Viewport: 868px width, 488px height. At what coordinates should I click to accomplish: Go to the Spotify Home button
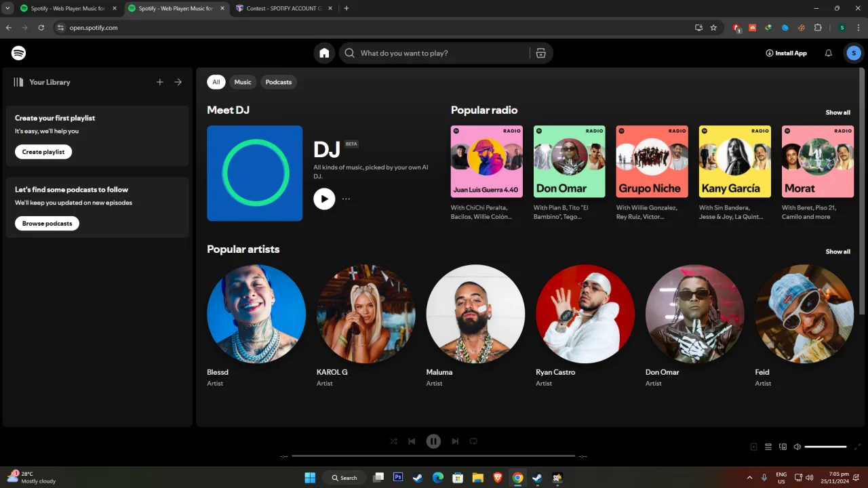coord(324,53)
